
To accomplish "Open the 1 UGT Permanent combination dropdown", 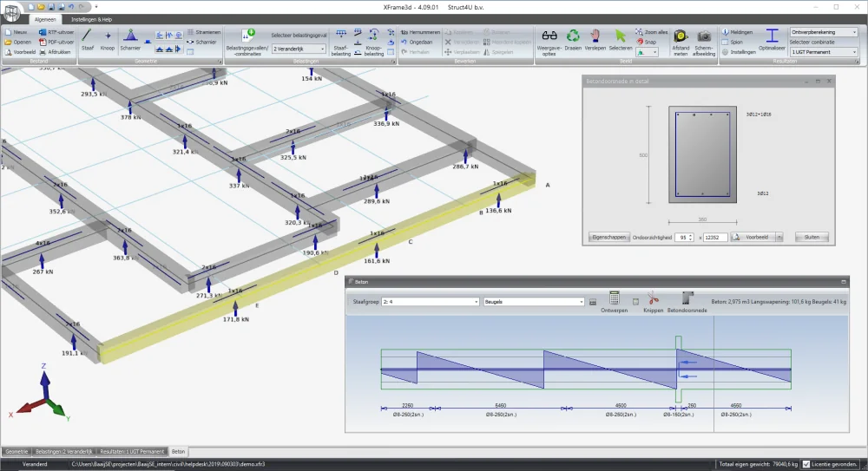I will [824, 52].
